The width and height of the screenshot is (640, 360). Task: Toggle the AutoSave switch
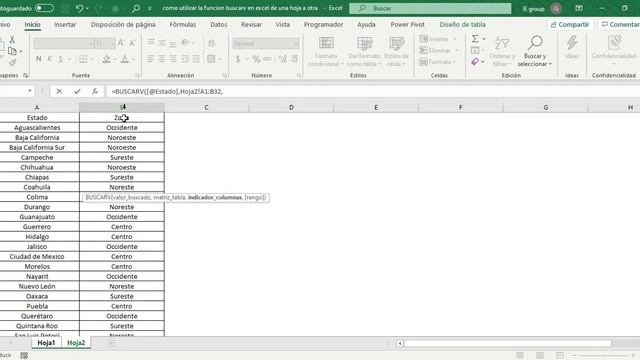44,8
